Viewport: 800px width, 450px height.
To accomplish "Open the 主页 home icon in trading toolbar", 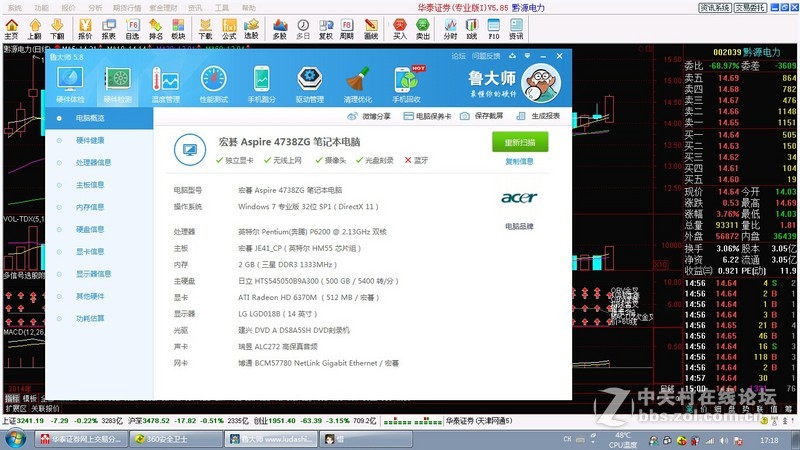I will (11, 29).
